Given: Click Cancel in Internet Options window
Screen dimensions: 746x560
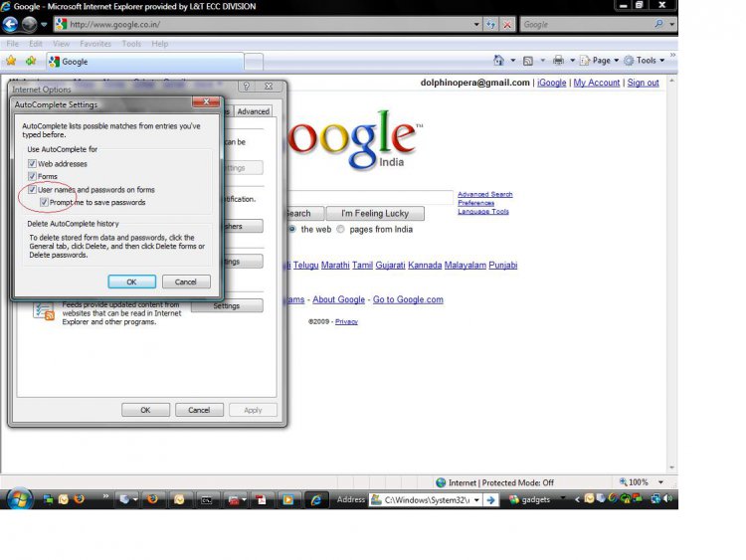Looking at the screenshot, I should tap(199, 410).
